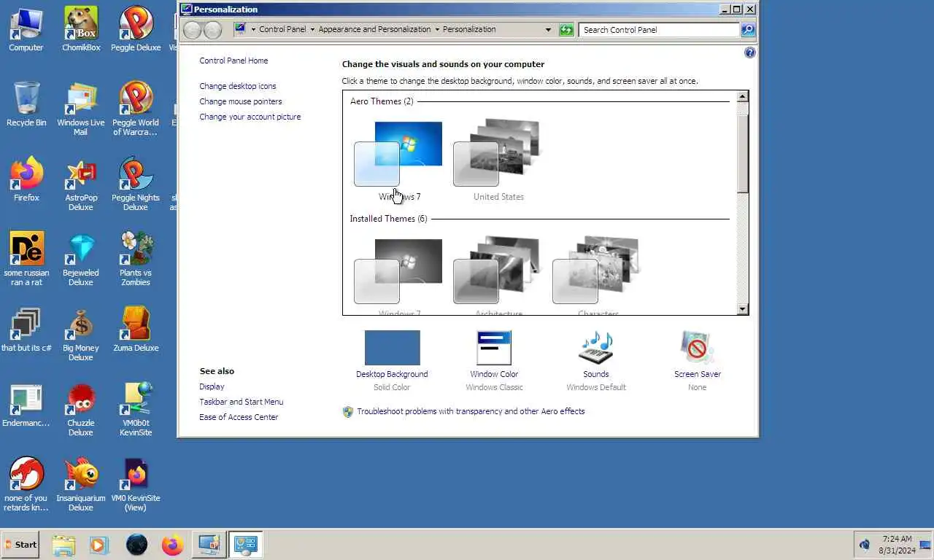Select the Peggle Deluxe desktop icon
Image resolution: width=934 pixels, height=560 pixels.
point(136,29)
